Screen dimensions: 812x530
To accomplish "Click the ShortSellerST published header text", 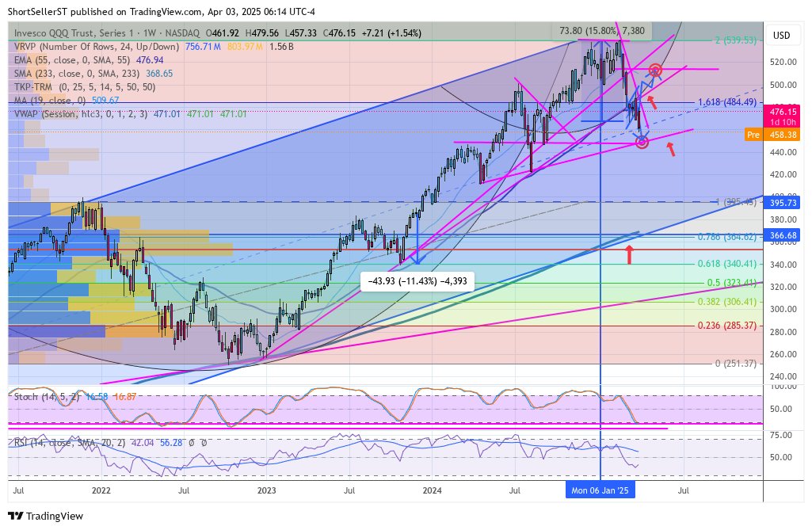I will (x=162, y=11).
